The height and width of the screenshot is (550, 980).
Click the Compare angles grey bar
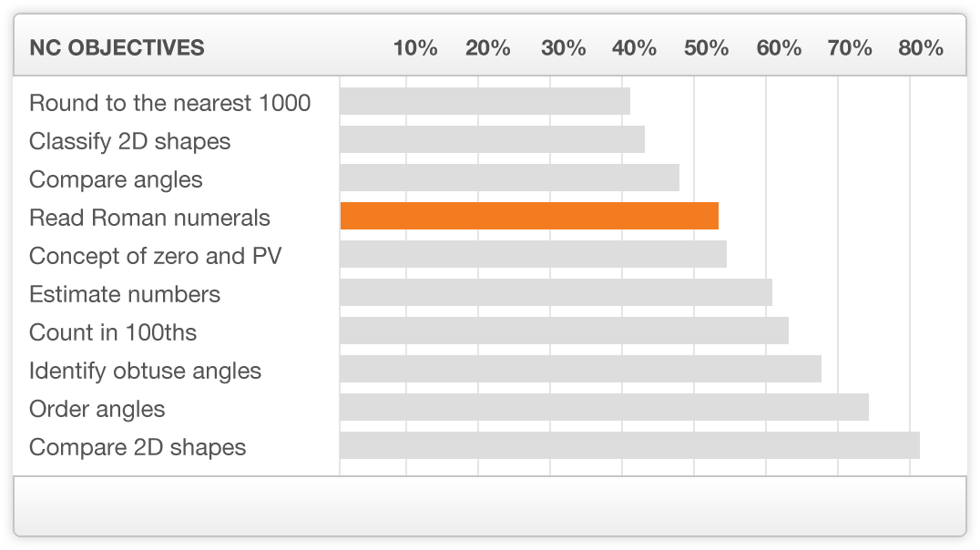point(509,178)
